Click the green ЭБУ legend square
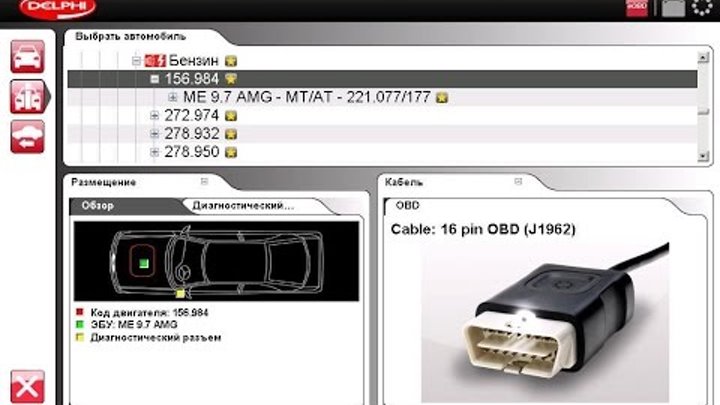This screenshot has height=405, width=720. tap(80, 325)
